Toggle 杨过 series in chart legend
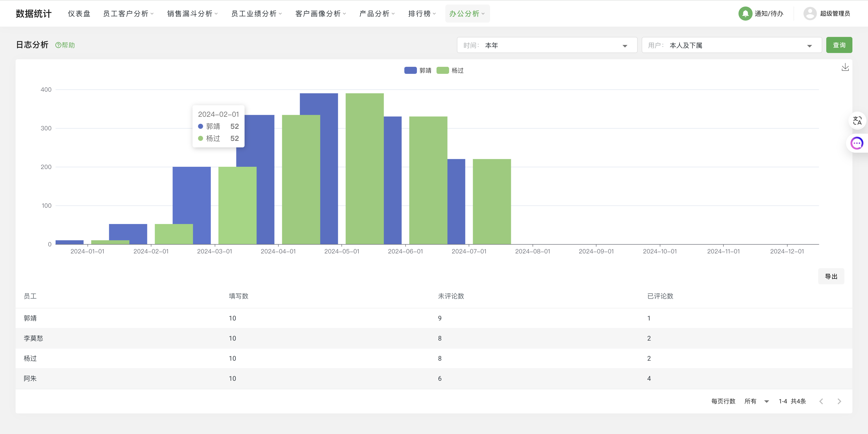Screen dimensions: 868x434 point(457,70)
